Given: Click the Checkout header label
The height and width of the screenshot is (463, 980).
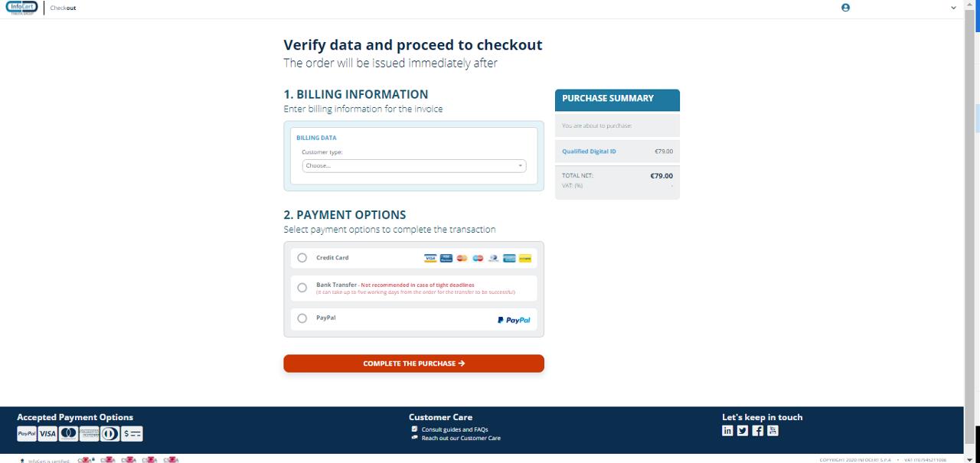Looking at the screenshot, I should coord(62,8).
